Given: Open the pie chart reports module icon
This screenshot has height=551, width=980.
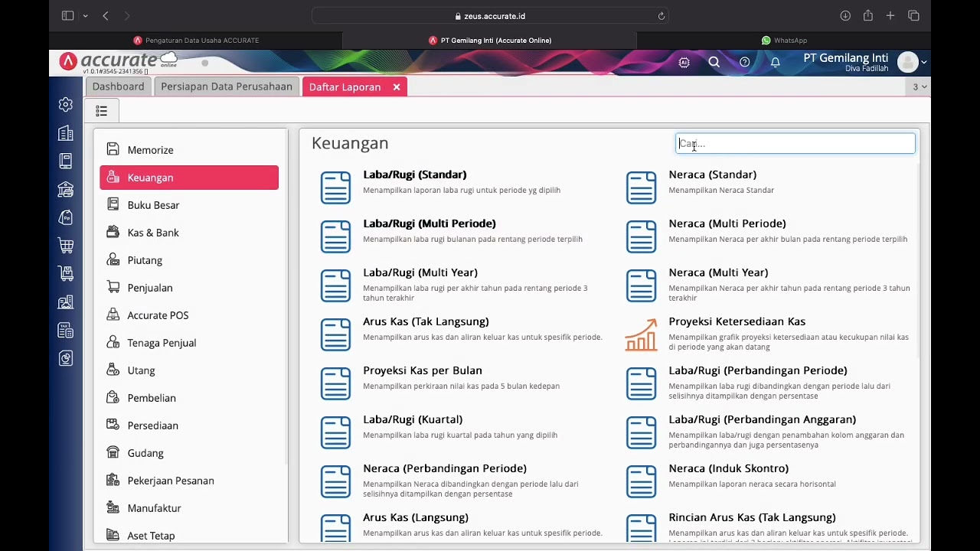Looking at the screenshot, I should pyautogui.click(x=66, y=358).
